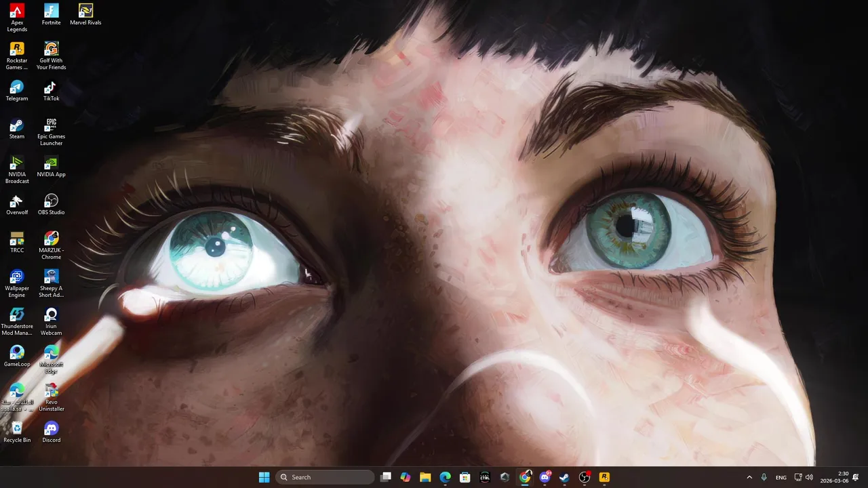Switch to Chrome in the taskbar
This screenshot has height=488, width=868.
tap(525, 477)
